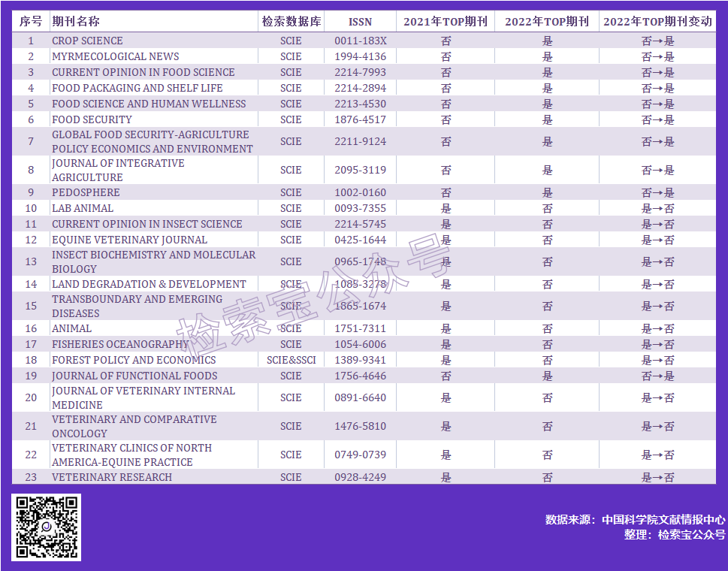The height and width of the screenshot is (571, 728).
Task: Select the 期刊名称 column header
Action: (76, 21)
